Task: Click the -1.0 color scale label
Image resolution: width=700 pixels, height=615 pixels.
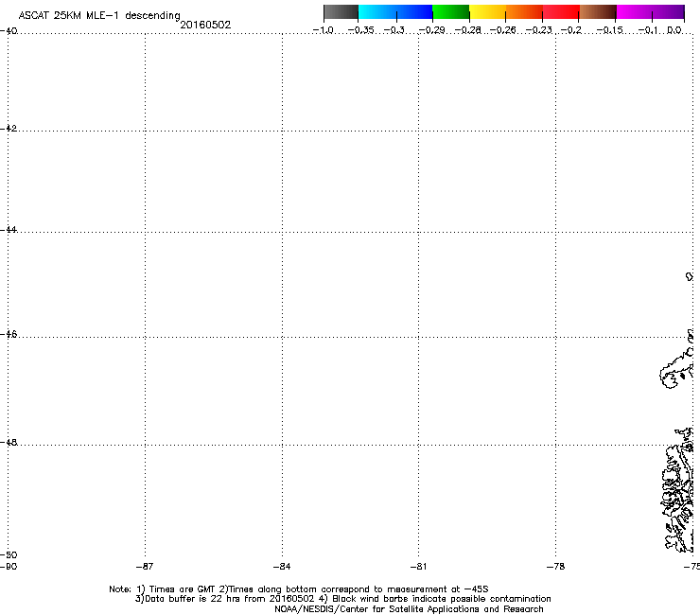Action: [x=324, y=30]
